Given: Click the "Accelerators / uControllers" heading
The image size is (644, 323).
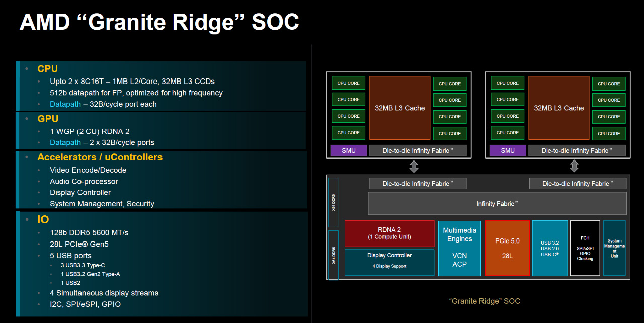Looking at the screenshot, I should coord(100,157).
